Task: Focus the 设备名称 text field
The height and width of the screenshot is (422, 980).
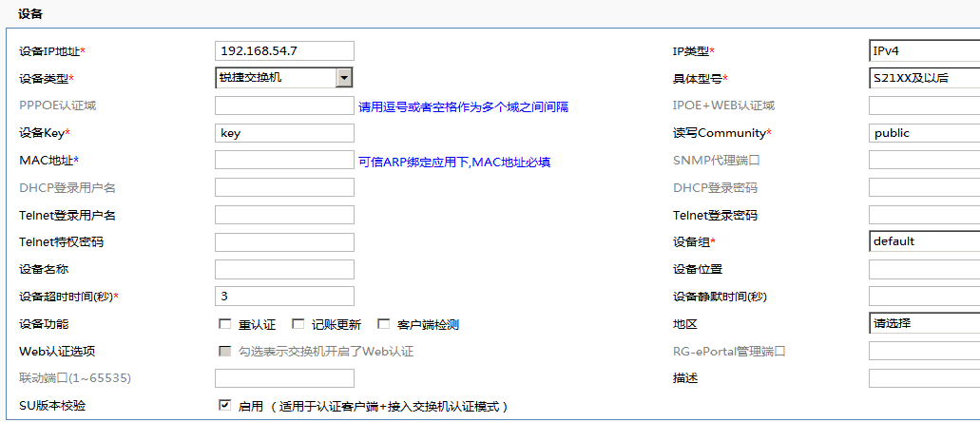Action: tap(284, 270)
